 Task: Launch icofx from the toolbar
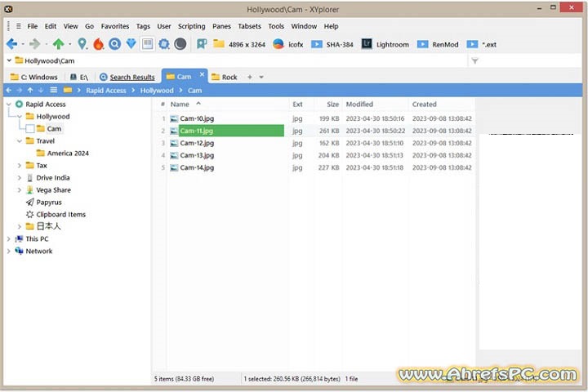tap(288, 44)
